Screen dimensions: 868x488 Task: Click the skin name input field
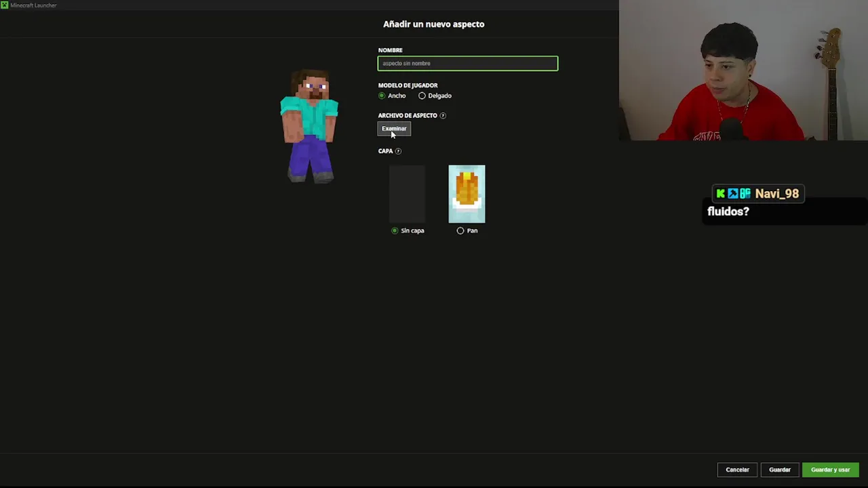(x=468, y=63)
